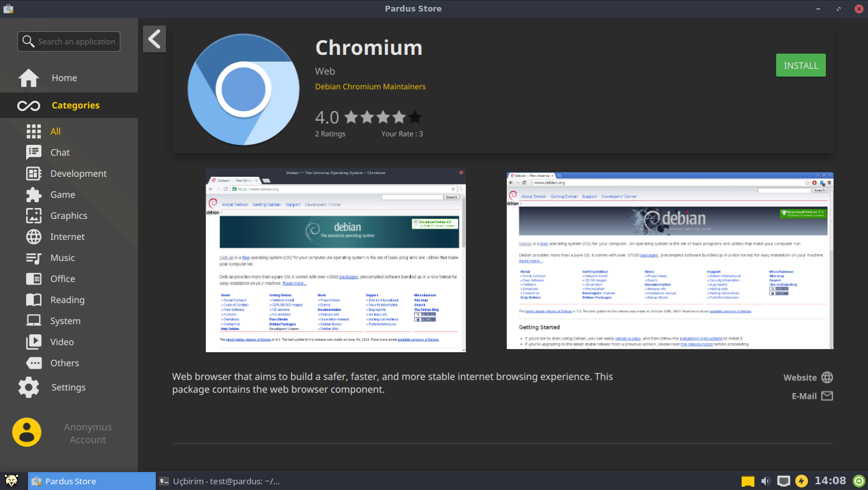The width and height of the screenshot is (868, 490).
Task: Select the Internet category label
Action: 68,237
